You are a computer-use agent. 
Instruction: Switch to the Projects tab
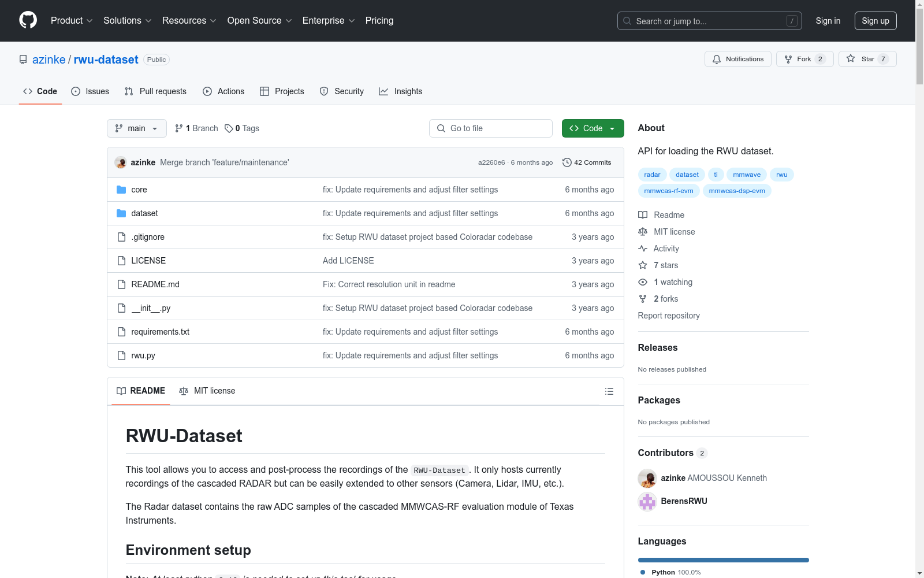[x=282, y=91]
